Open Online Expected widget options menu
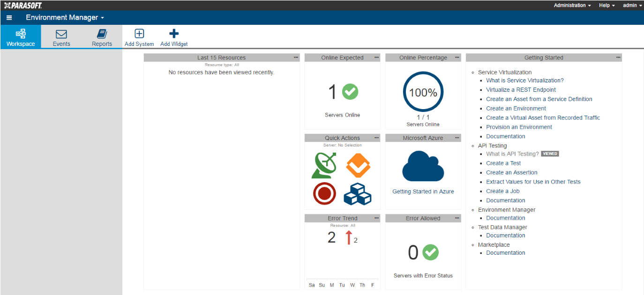Viewport: 644px width, 295px height. tap(376, 58)
